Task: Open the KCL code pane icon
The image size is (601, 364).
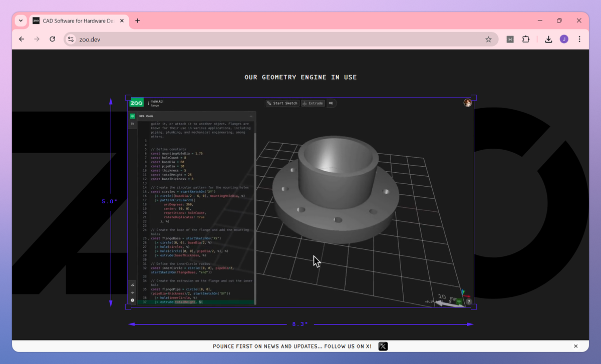Action: click(133, 116)
